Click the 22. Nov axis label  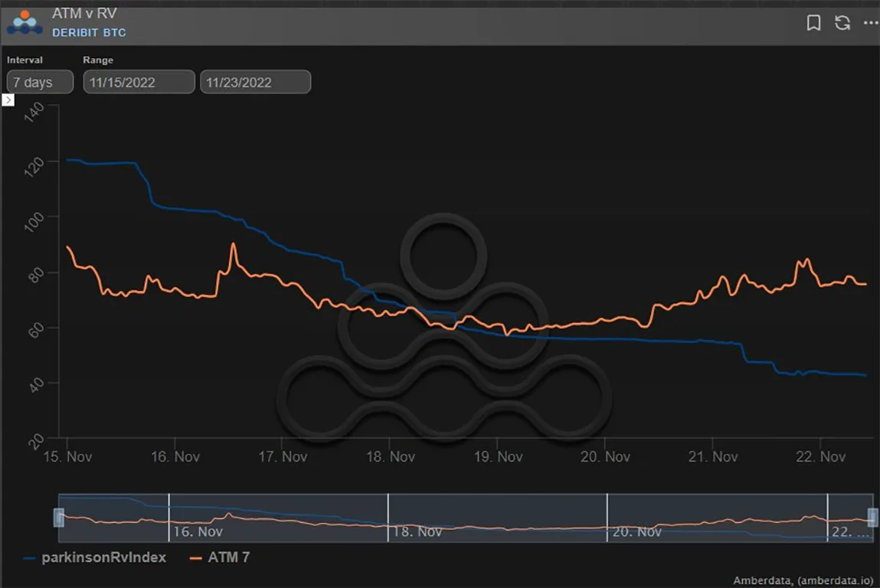click(820, 457)
